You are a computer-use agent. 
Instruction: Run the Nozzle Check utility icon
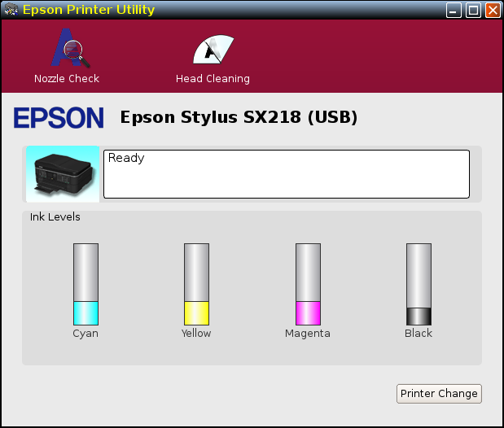pos(70,47)
